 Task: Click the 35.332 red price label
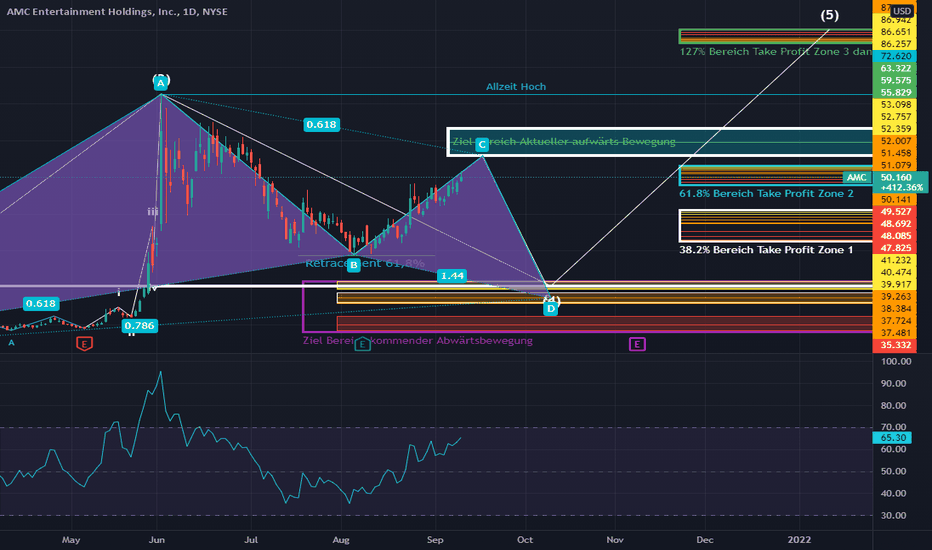tap(896, 345)
